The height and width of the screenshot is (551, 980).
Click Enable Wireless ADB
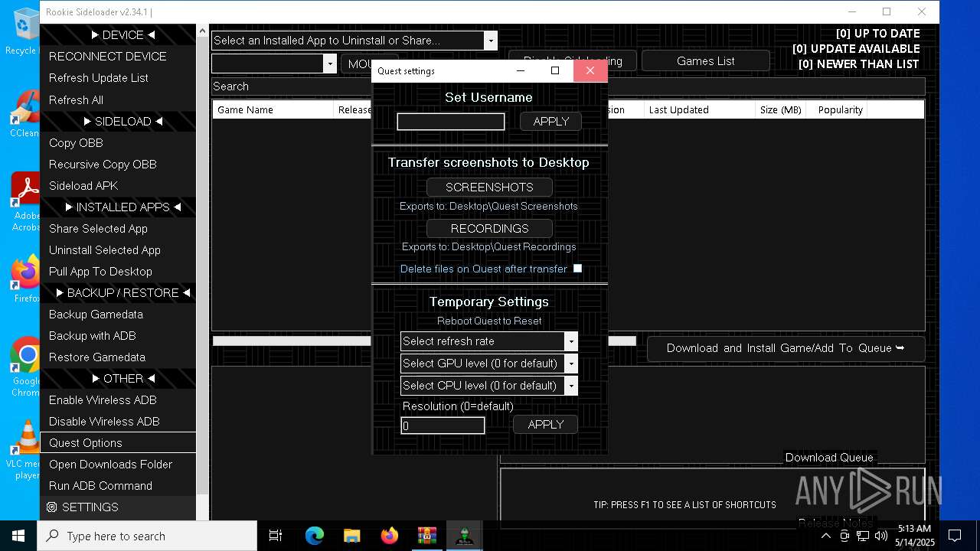tap(118, 400)
